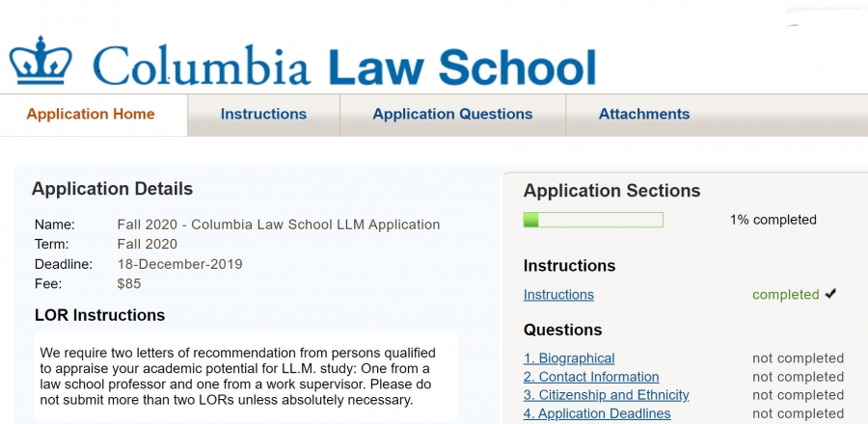This screenshot has height=424, width=868.
Task: Click the checkmark beside Instructions completed
Action: pyautogui.click(x=831, y=294)
